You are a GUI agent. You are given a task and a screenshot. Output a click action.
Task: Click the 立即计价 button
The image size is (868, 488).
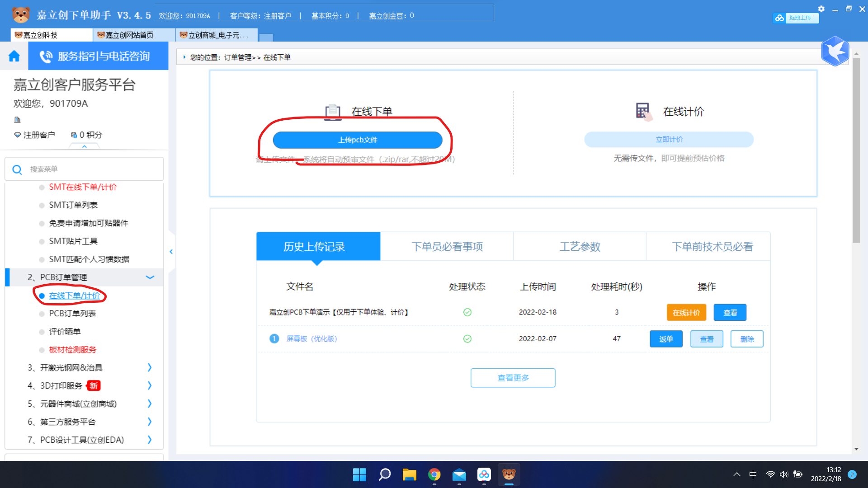tap(669, 140)
